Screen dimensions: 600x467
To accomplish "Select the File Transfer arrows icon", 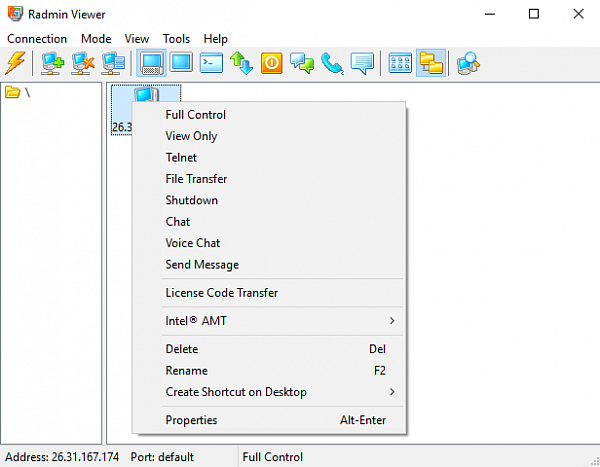I will pyautogui.click(x=241, y=63).
